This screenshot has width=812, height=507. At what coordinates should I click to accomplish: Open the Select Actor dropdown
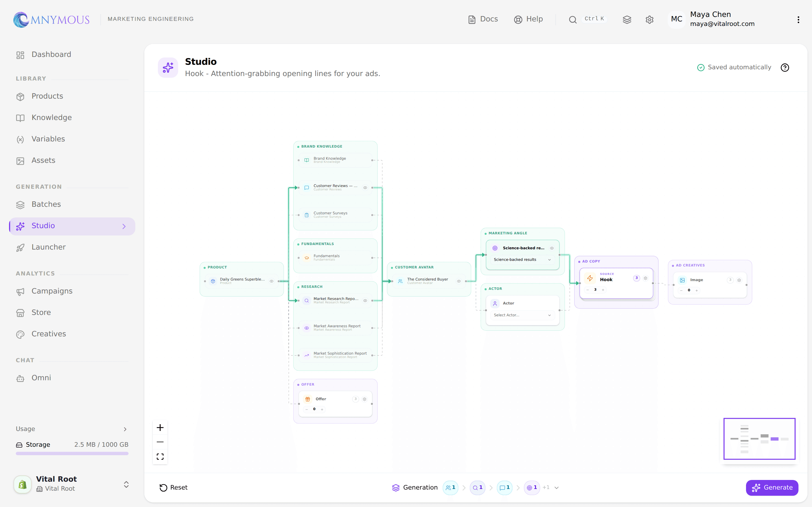[x=522, y=315]
